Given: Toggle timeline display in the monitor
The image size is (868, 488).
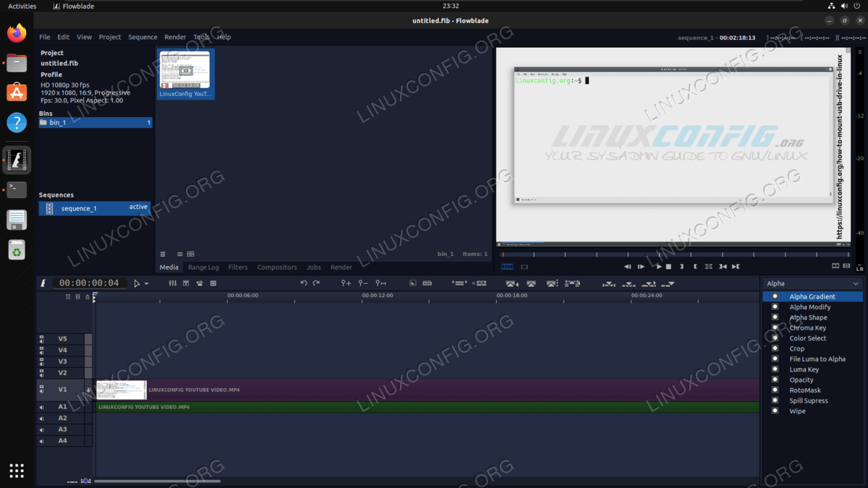Looking at the screenshot, I should tap(507, 267).
